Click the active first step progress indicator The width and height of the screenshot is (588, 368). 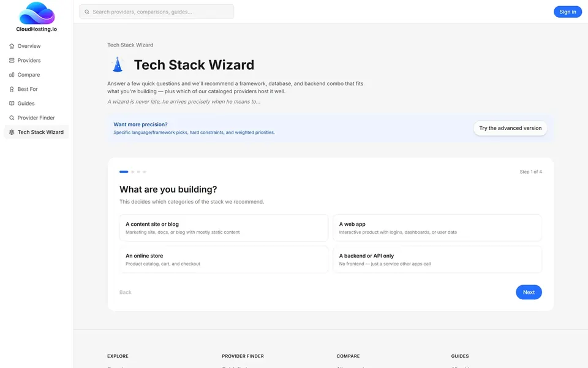tap(124, 172)
